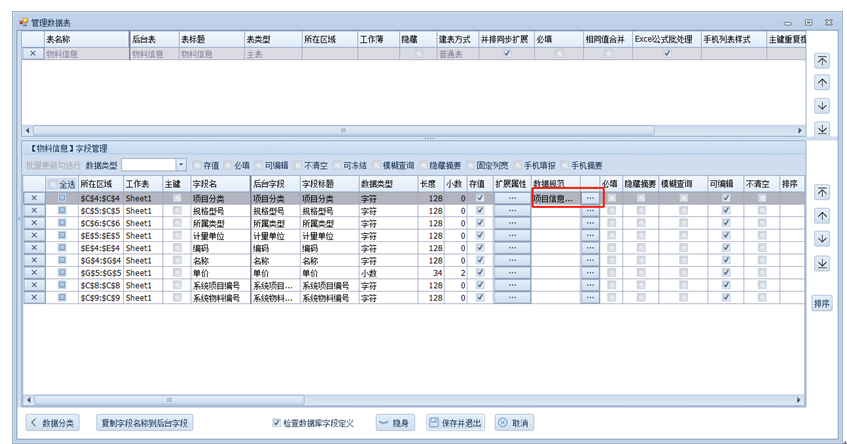
Task: Click the top table's horizontal scrollbar
Action: pos(400,130)
